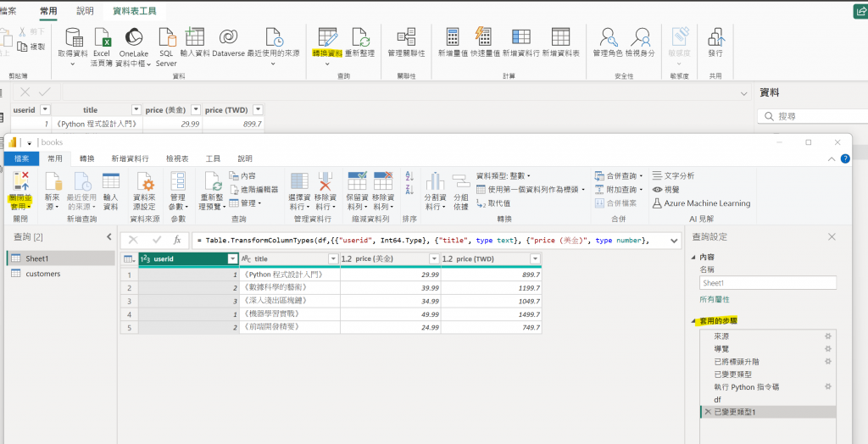Click the 移除資料列 icon
This screenshot has height=444, width=868.
point(383,181)
